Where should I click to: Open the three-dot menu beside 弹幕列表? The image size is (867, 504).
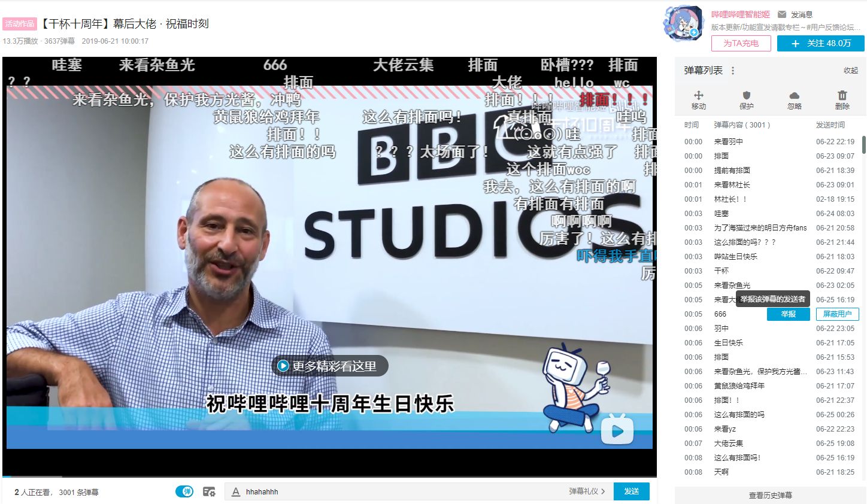(732, 71)
